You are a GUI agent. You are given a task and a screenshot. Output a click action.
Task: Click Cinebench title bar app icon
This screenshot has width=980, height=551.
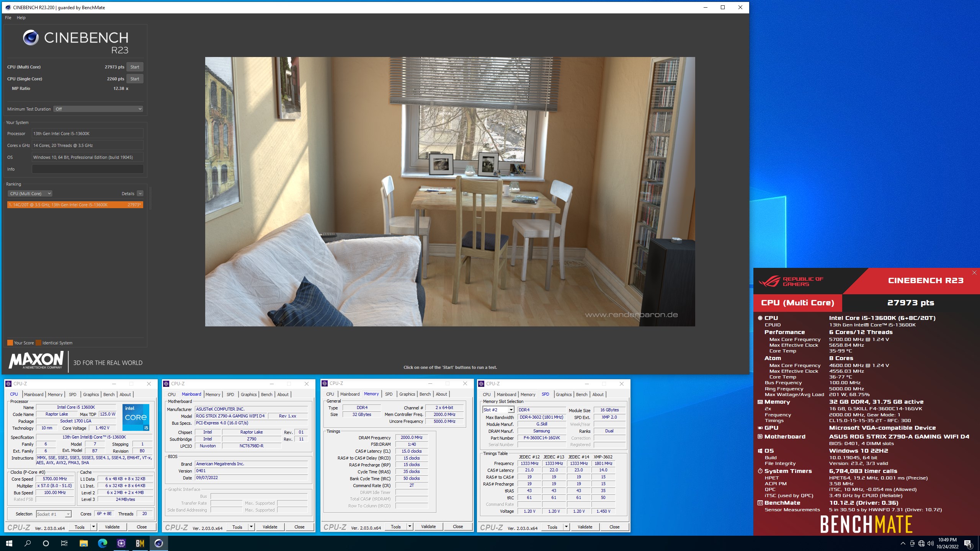8,7
